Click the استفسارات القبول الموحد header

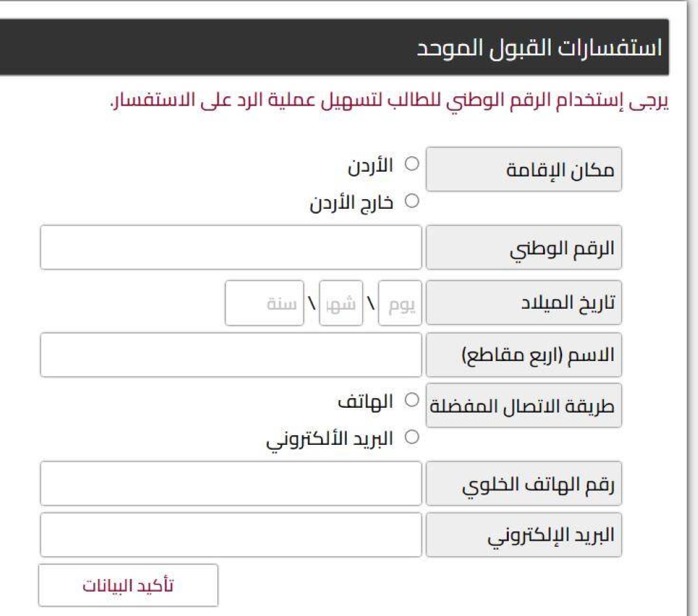(539, 47)
